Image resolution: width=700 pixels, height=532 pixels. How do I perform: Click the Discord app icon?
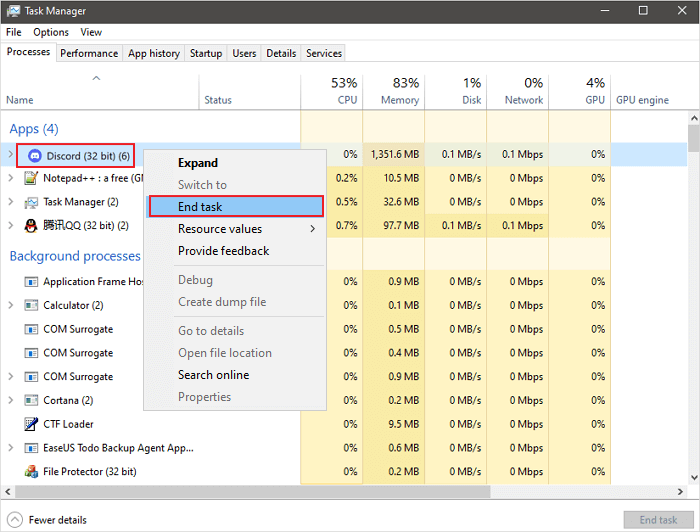pyautogui.click(x=35, y=156)
